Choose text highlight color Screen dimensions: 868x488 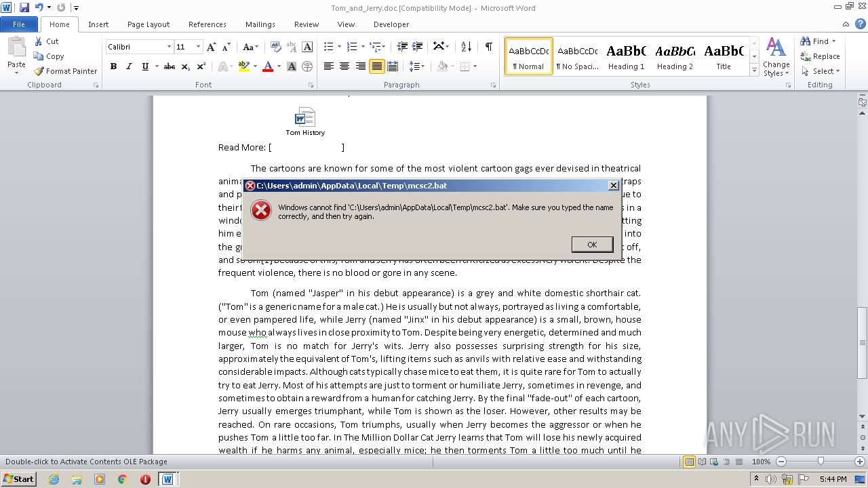coord(244,66)
